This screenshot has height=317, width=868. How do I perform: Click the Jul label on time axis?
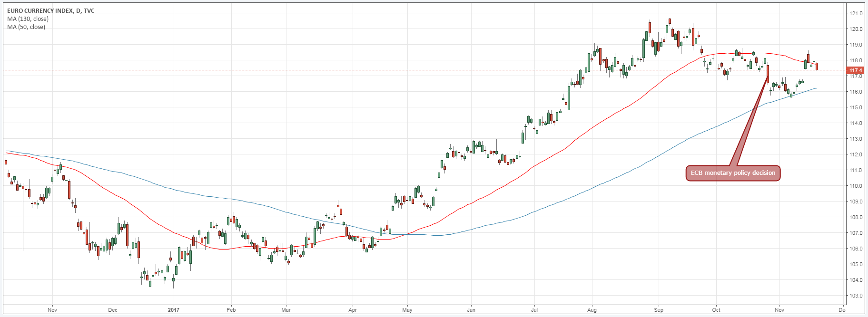point(534,310)
